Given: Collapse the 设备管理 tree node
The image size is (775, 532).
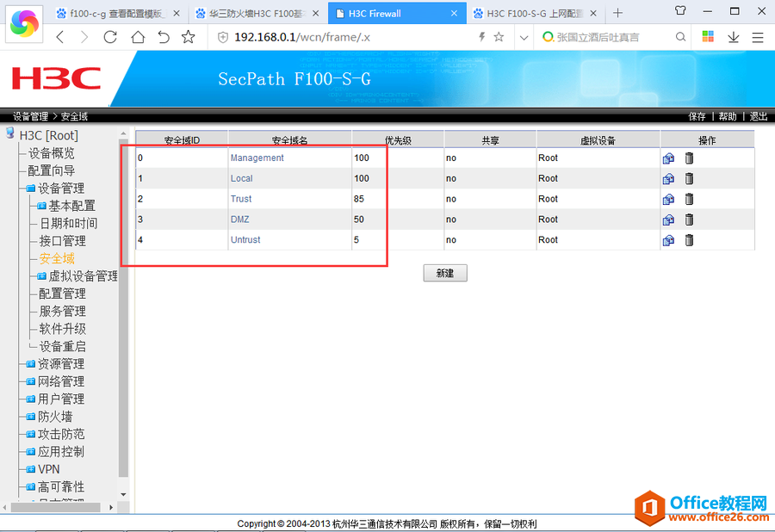Looking at the screenshot, I should 31,189.
